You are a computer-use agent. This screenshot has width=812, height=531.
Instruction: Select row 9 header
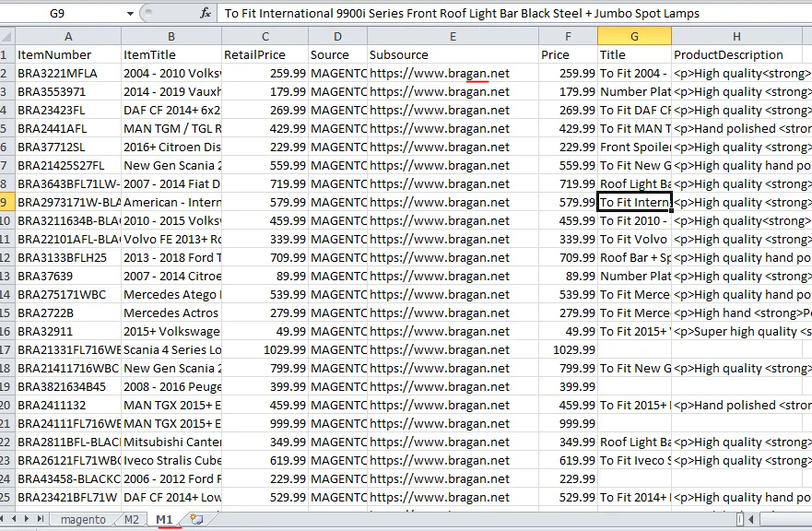point(6,202)
